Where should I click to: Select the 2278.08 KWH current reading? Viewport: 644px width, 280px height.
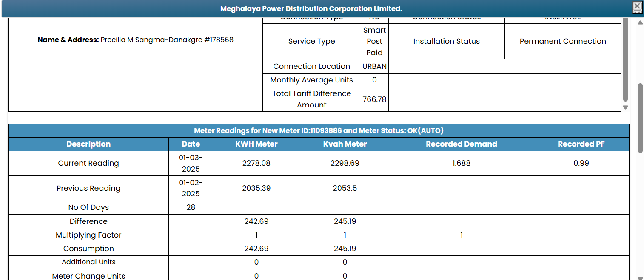pos(256,163)
